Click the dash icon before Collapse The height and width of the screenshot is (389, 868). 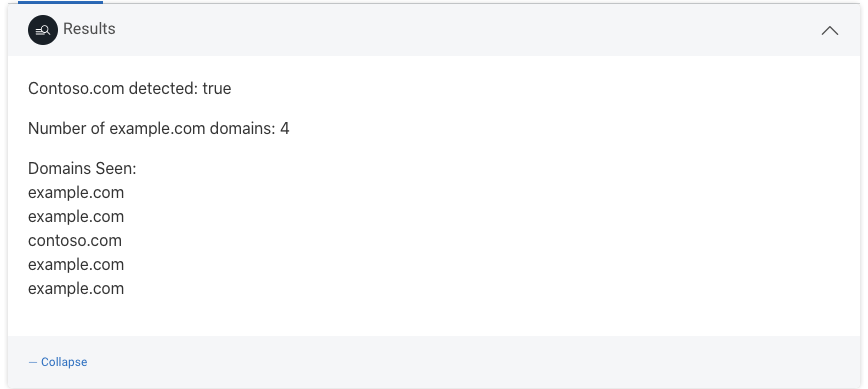[x=33, y=362]
